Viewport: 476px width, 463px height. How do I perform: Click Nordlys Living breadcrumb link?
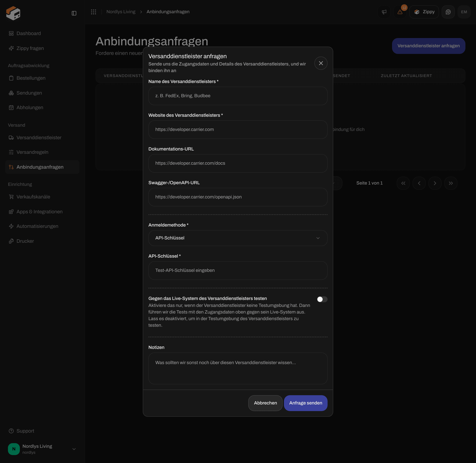click(121, 12)
